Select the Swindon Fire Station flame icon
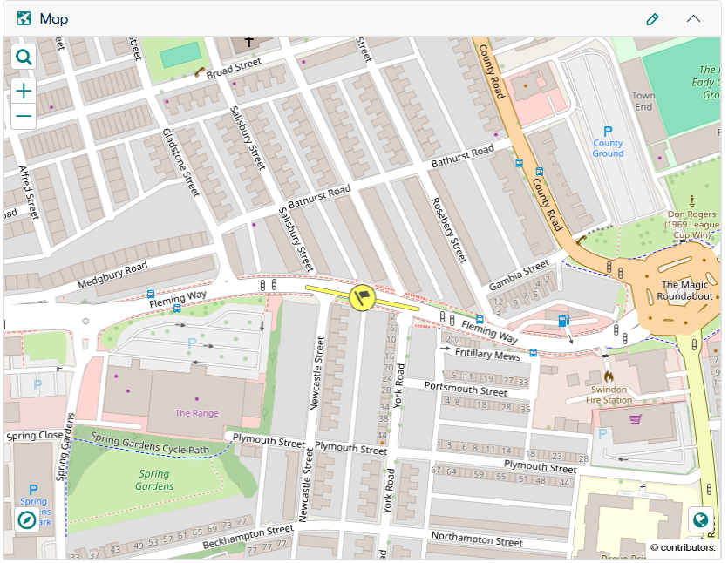This screenshot has width=728, height=563. pos(609,373)
